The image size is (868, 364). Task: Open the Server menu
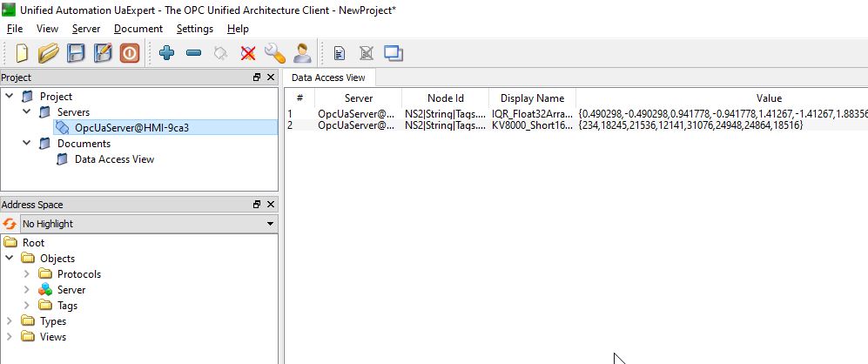pos(86,29)
